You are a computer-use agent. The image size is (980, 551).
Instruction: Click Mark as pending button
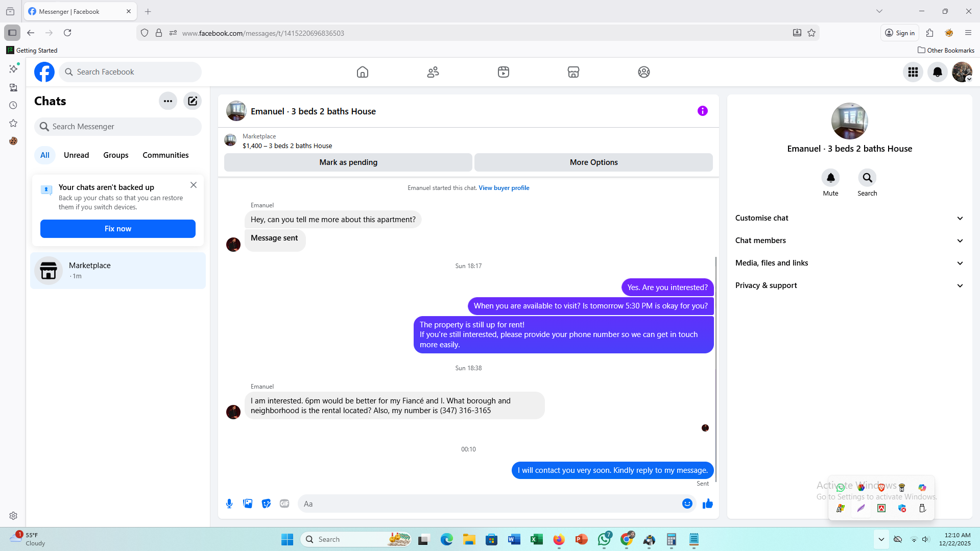pos(348,162)
